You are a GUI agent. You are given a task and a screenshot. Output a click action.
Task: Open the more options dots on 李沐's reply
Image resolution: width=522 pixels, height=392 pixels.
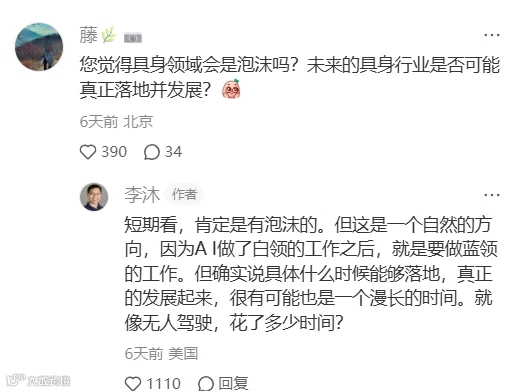pos(492,195)
